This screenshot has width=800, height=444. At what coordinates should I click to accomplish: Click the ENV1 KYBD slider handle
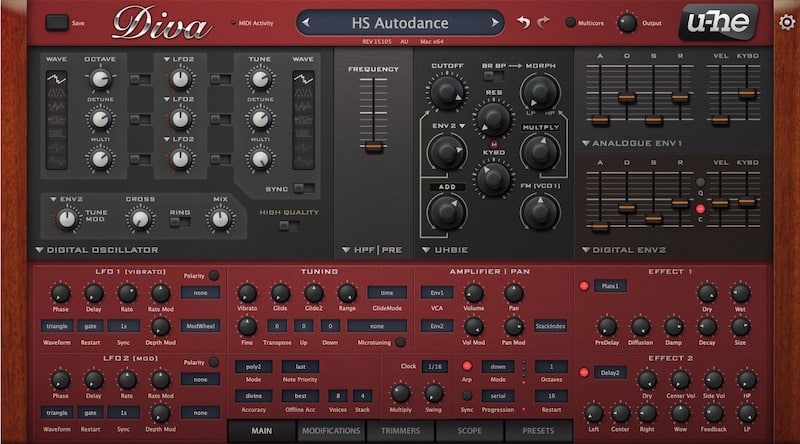click(x=747, y=93)
